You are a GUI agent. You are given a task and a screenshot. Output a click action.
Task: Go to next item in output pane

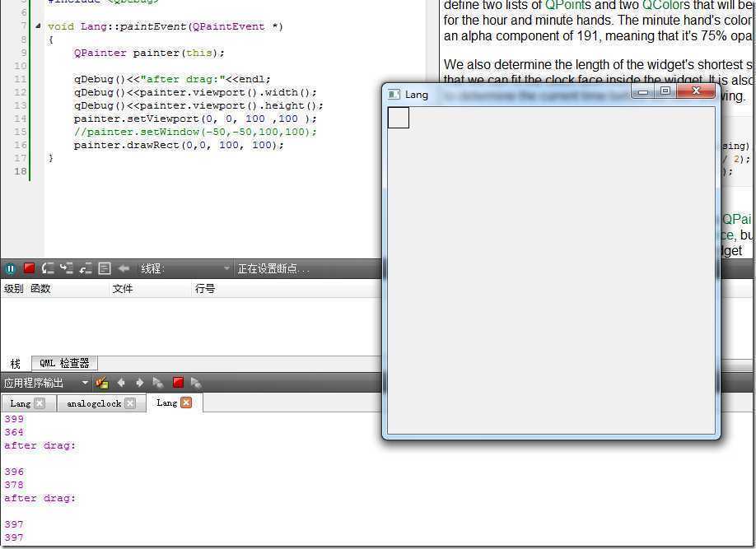(x=140, y=384)
